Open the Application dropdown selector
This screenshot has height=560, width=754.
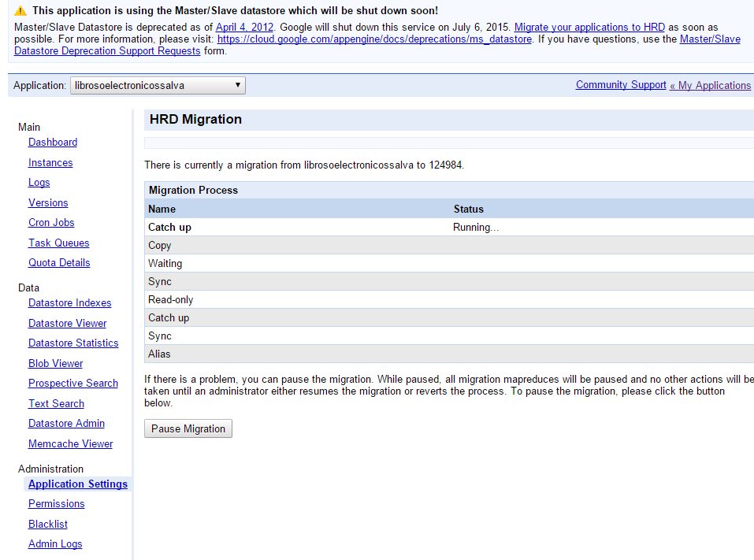[x=158, y=85]
